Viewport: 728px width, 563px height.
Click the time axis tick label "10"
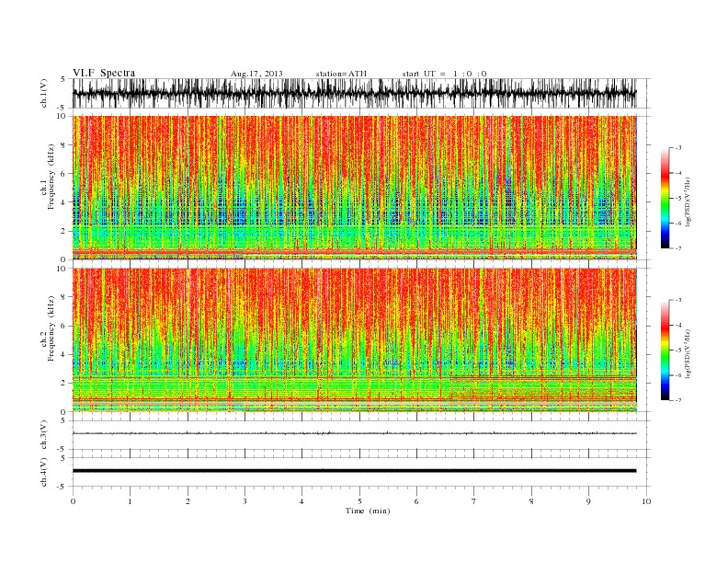tap(646, 501)
